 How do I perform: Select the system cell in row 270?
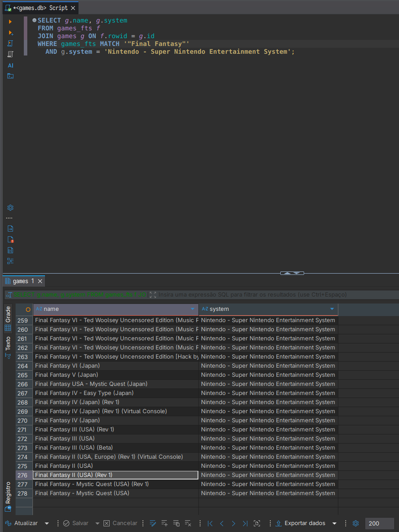click(x=268, y=421)
